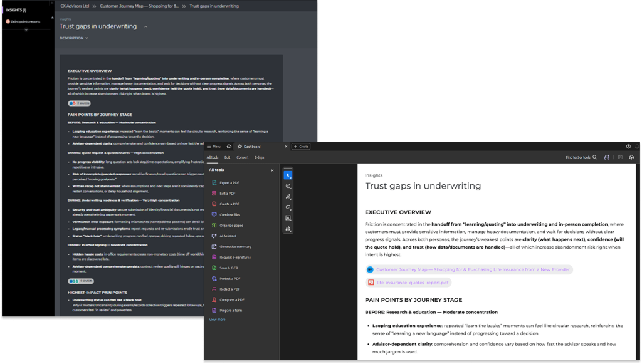Image resolution: width=642 pixels, height=364 pixels.
Task: Select the Zoom tool in the quick tools bar
Action: point(288,186)
